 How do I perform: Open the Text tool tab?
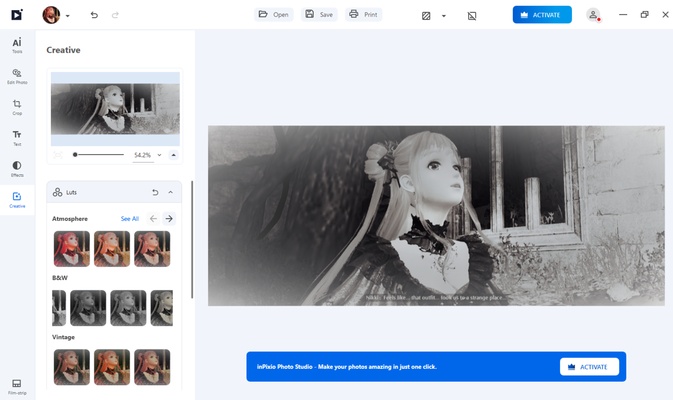tap(17, 138)
